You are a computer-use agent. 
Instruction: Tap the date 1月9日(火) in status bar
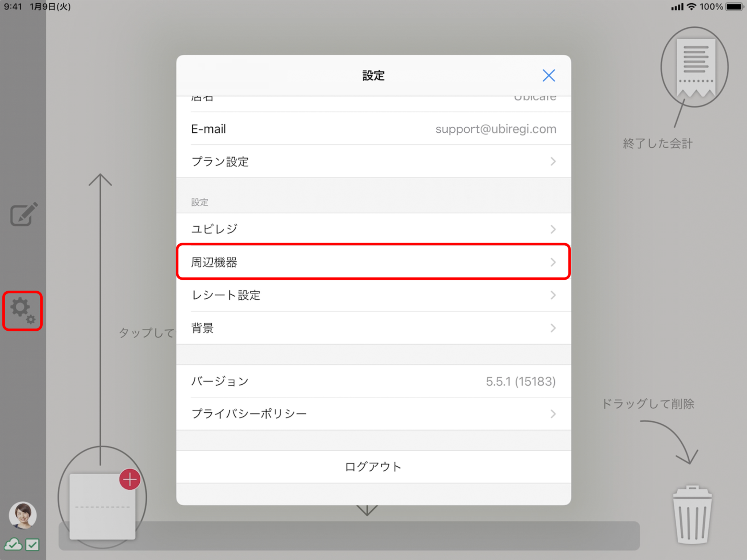(50, 7)
